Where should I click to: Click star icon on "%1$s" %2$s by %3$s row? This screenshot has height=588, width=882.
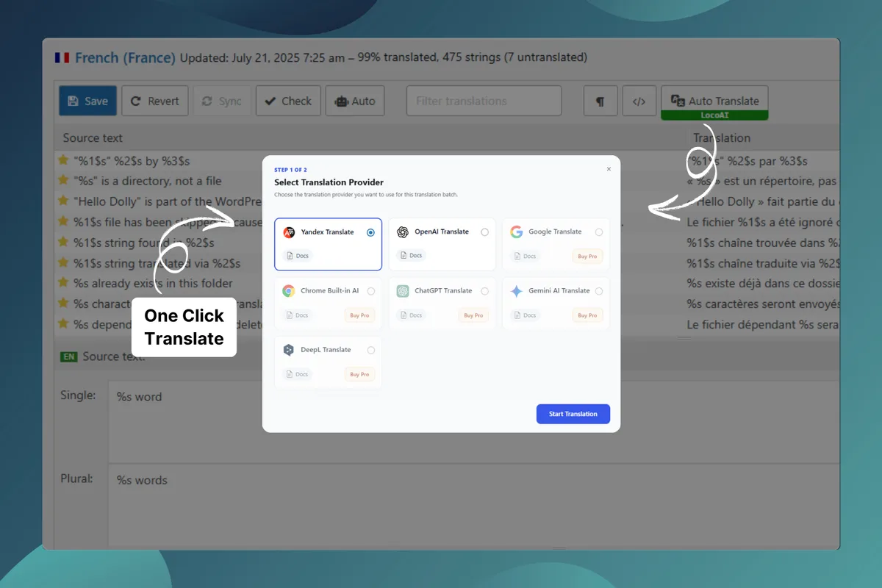[64, 159]
